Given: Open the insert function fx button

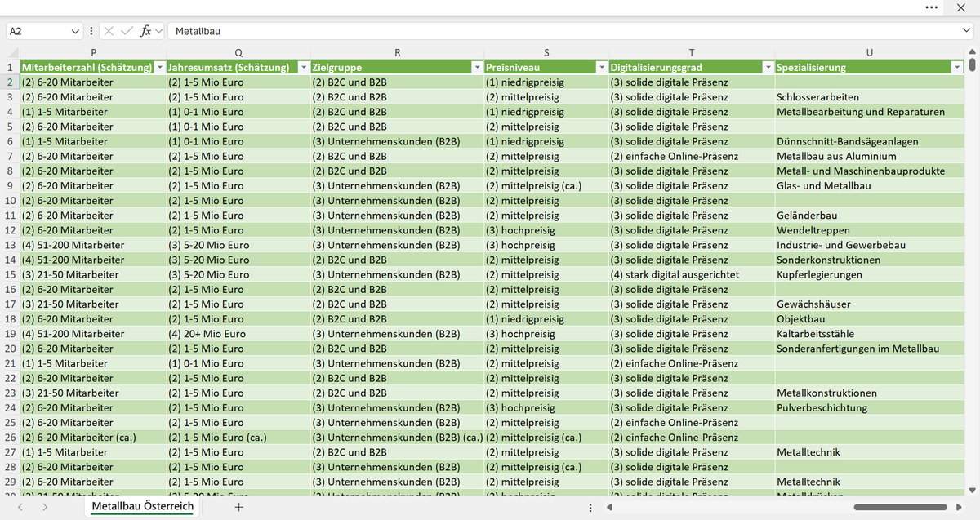Looking at the screenshot, I should coord(146,31).
